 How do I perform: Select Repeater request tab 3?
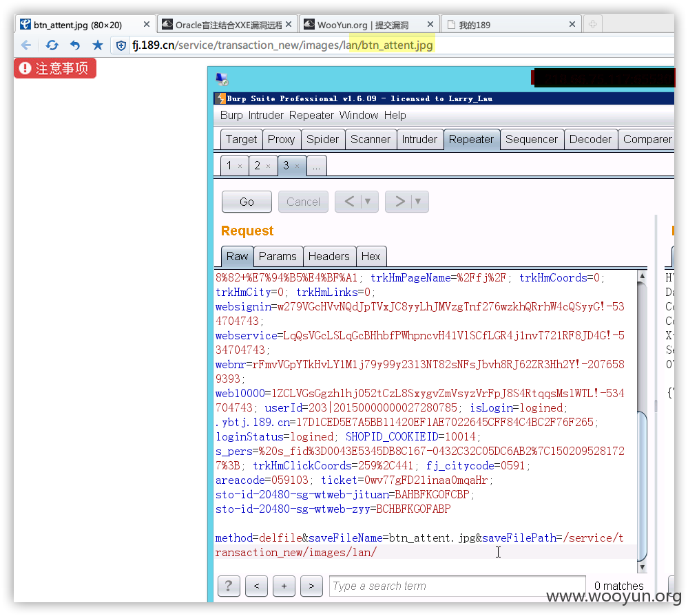click(x=286, y=166)
